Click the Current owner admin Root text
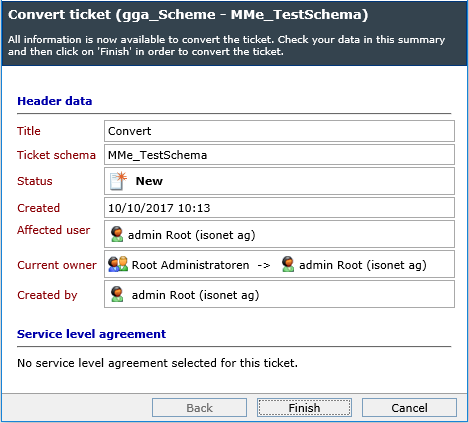Viewport: 469px width, 423px height. (363, 265)
